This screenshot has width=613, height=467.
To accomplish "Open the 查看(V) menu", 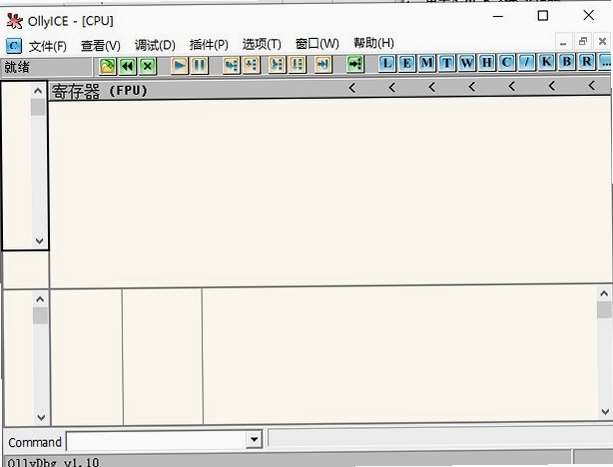I will coord(100,46).
